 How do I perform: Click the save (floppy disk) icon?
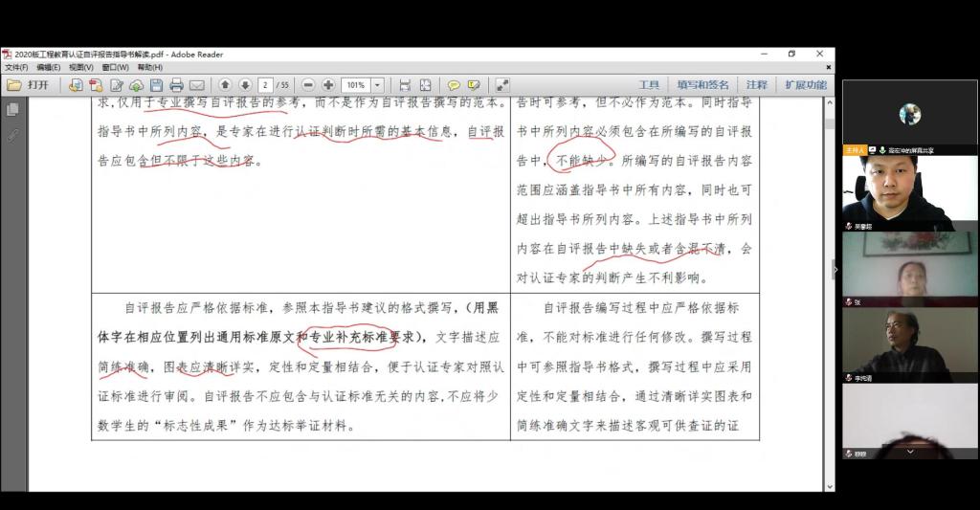[156, 85]
